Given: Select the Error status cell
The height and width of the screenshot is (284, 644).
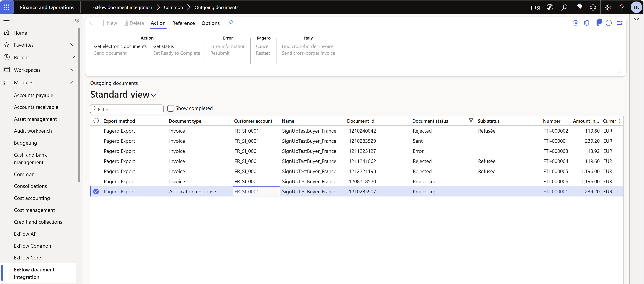Looking at the screenshot, I should point(418,151).
